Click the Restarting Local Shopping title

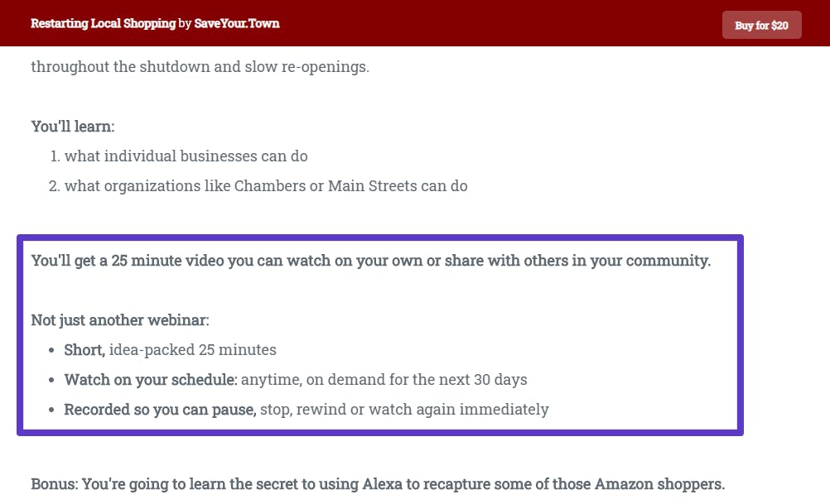click(x=104, y=23)
